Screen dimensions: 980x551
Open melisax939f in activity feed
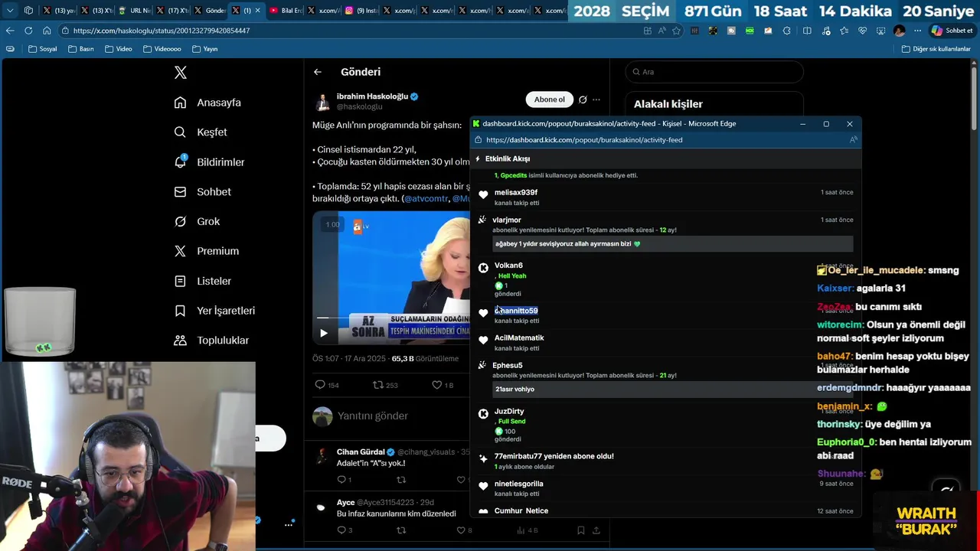515,192
